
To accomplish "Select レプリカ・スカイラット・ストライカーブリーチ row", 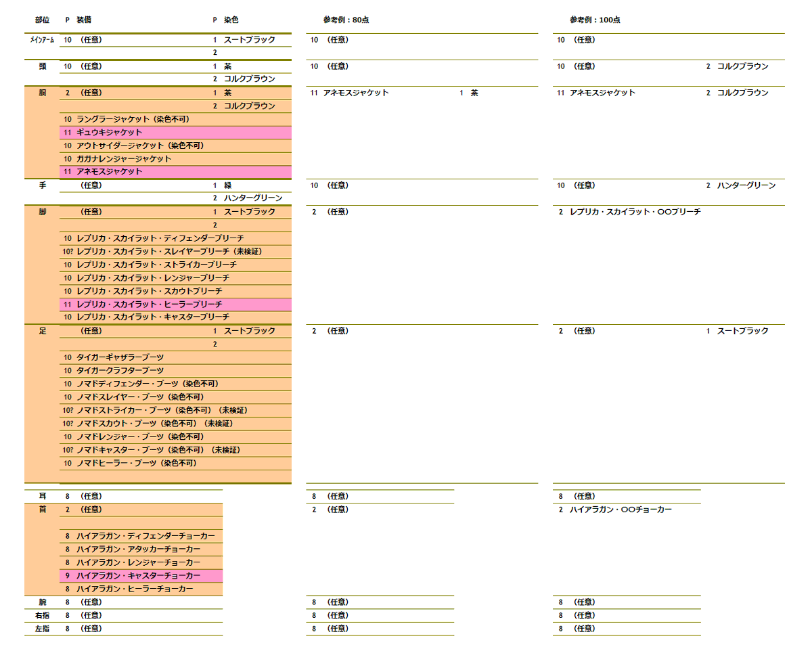I will click(175, 265).
